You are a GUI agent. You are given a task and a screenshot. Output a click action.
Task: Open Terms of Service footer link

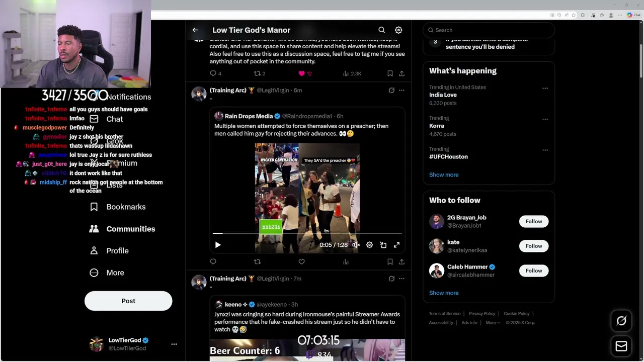(445, 314)
